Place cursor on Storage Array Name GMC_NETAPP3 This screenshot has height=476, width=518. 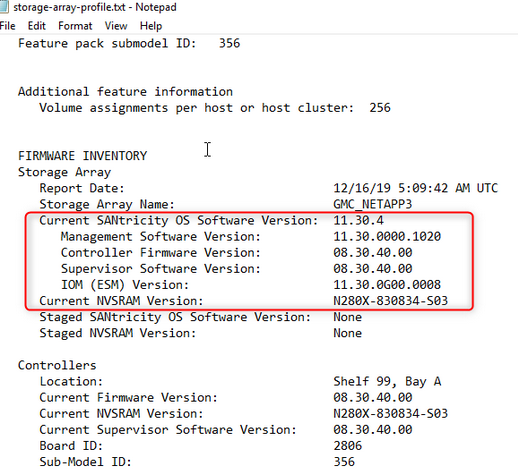(x=372, y=204)
